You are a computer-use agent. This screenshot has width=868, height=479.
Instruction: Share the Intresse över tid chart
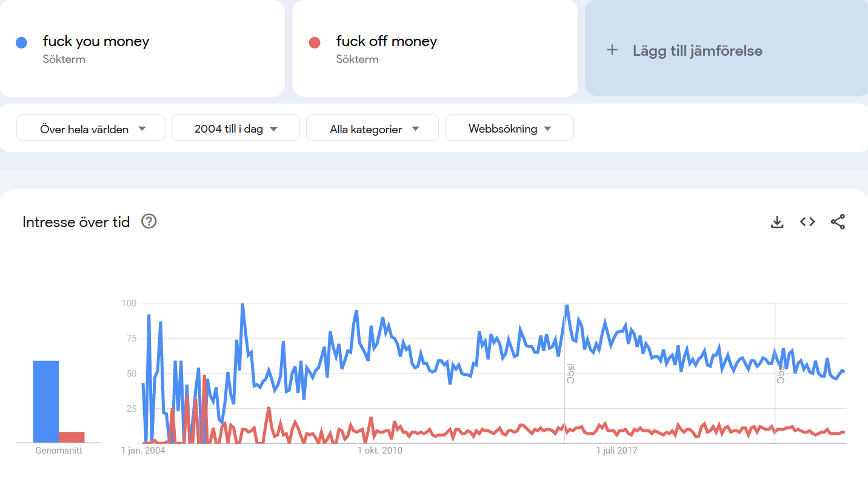point(838,222)
